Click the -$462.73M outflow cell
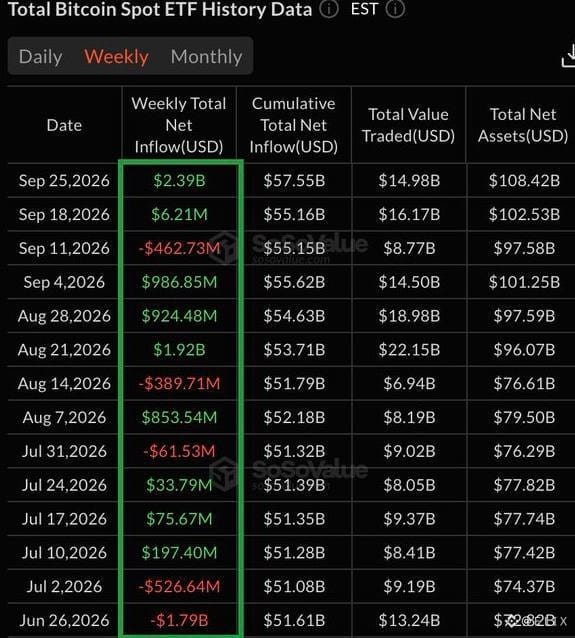 coord(179,248)
